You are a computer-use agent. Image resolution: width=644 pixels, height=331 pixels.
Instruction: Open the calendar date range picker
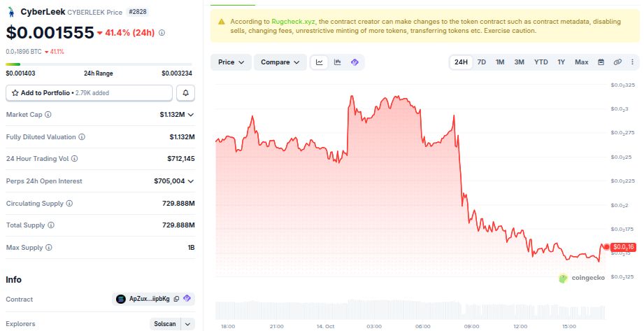coord(601,62)
